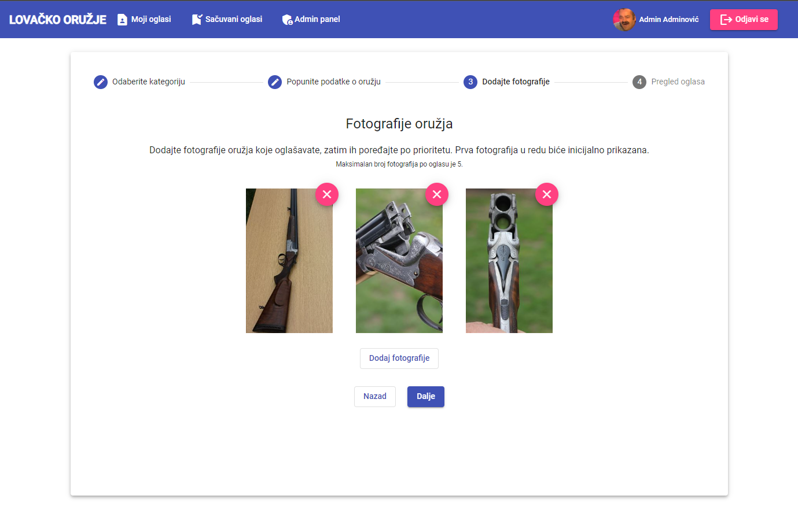
Task: Remove the first rifle photo with X button
Action: pyautogui.click(x=327, y=194)
